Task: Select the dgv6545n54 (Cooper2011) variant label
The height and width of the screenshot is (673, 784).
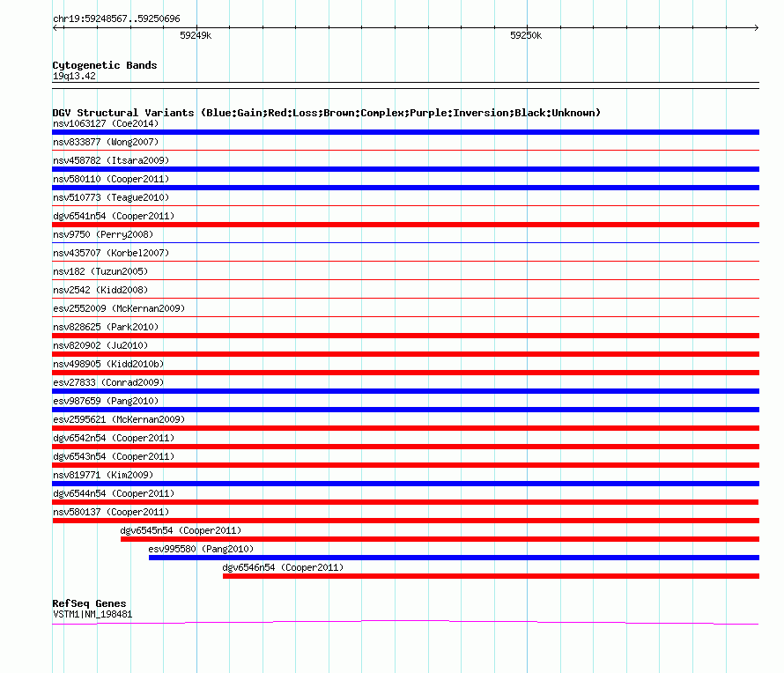Action: pyautogui.click(x=181, y=530)
